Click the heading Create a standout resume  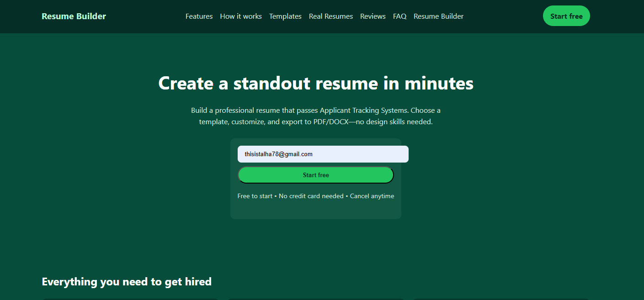[x=315, y=83]
